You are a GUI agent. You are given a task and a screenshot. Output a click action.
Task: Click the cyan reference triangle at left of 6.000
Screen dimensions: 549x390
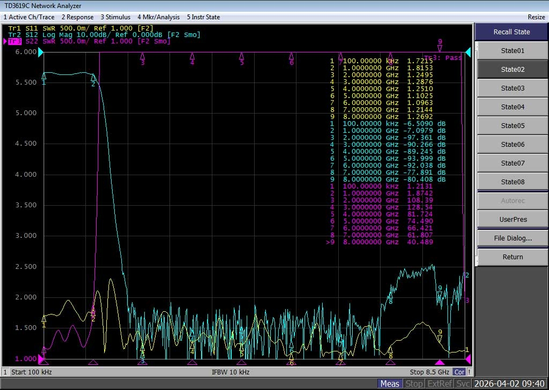pyautogui.click(x=41, y=53)
